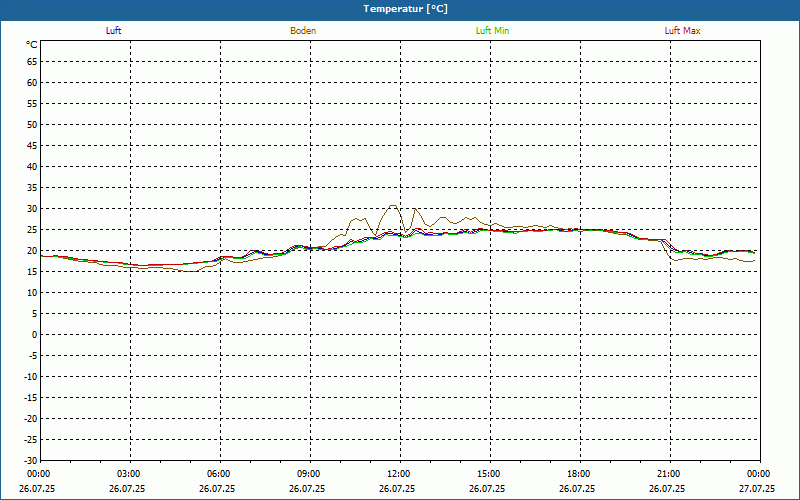
Task: Click the 10 value on temperature axis
Action: 32,293
